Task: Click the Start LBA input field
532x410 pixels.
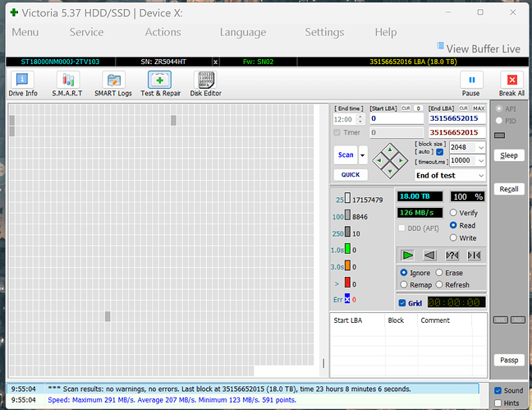Action: [397, 118]
